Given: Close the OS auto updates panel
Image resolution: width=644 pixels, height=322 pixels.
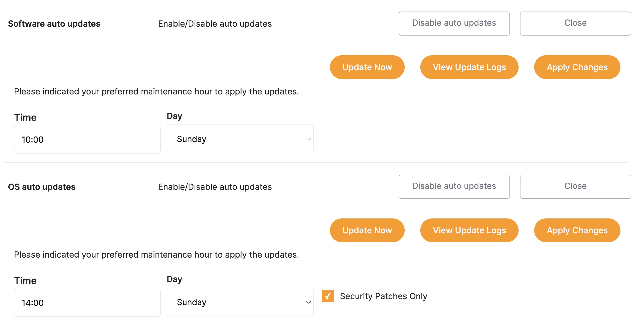Looking at the screenshot, I should 575,186.
